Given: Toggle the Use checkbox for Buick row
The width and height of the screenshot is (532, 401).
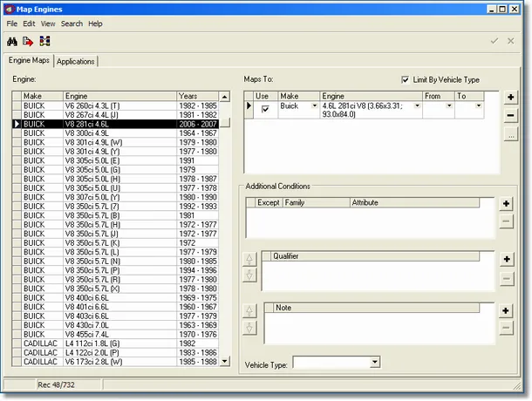Looking at the screenshot, I should [x=265, y=109].
